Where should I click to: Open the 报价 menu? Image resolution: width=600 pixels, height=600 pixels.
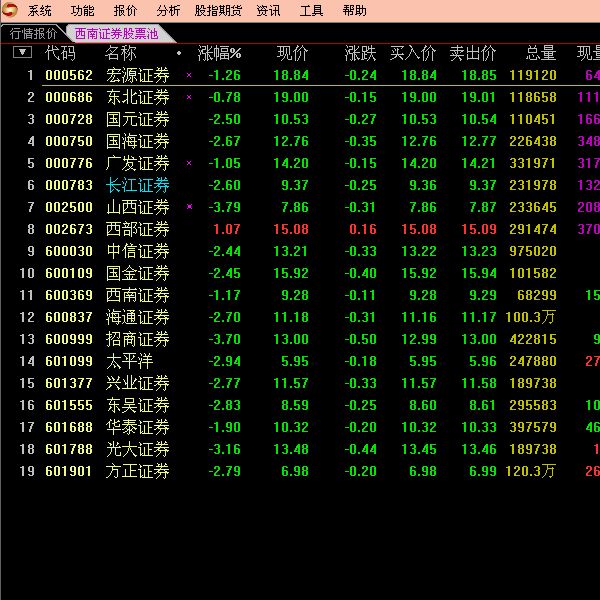point(125,11)
